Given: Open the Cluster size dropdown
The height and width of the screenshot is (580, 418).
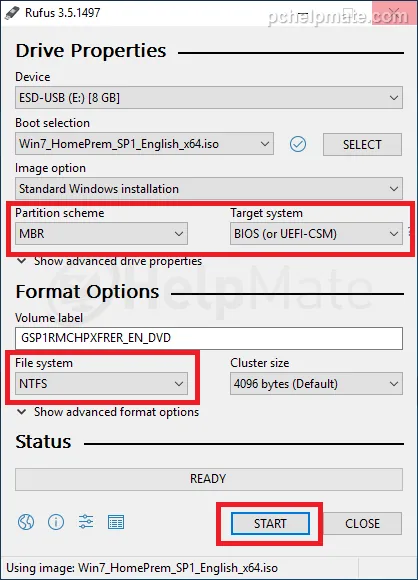Looking at the screenshot, I should pos(316,384).
